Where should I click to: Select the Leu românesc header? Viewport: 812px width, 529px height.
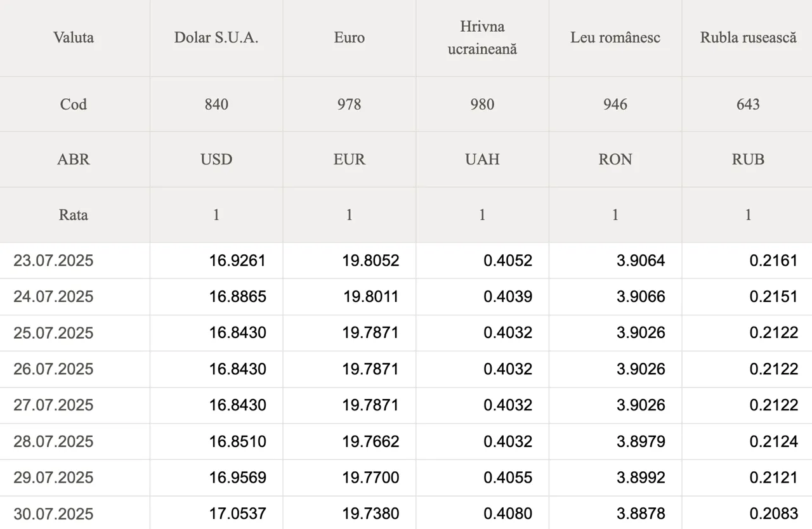tap(615, 37)
